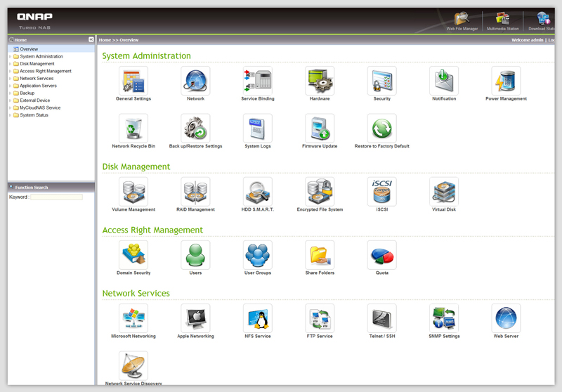
Task: Open HDD S.M.A.R.T. icon
Action: [x=258, y=192]
